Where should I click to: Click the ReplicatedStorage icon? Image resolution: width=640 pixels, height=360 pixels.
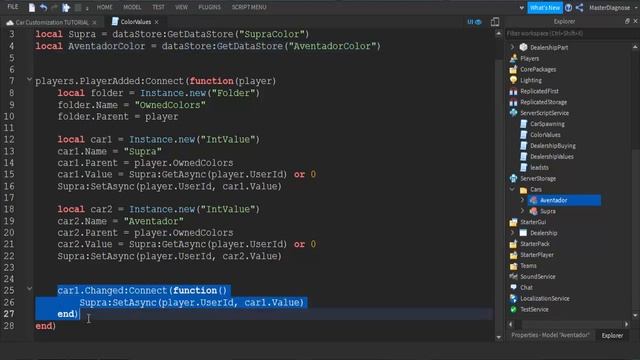(x=513, y=102)
